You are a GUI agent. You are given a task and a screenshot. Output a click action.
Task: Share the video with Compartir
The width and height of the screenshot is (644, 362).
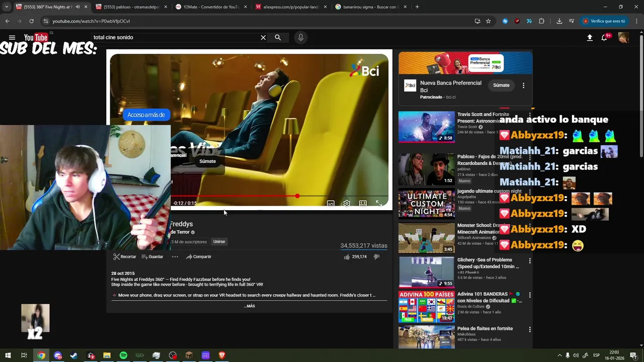coord(199,257)
